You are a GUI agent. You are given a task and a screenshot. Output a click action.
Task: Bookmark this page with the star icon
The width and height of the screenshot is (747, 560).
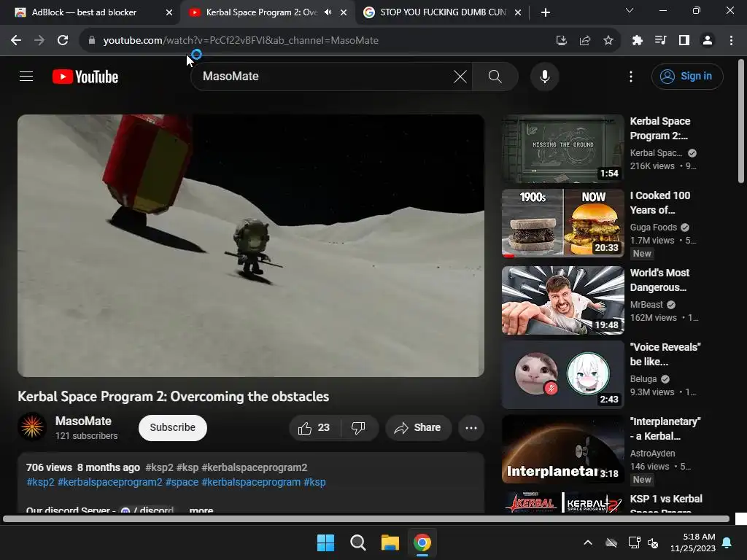[x=608, y=41]
